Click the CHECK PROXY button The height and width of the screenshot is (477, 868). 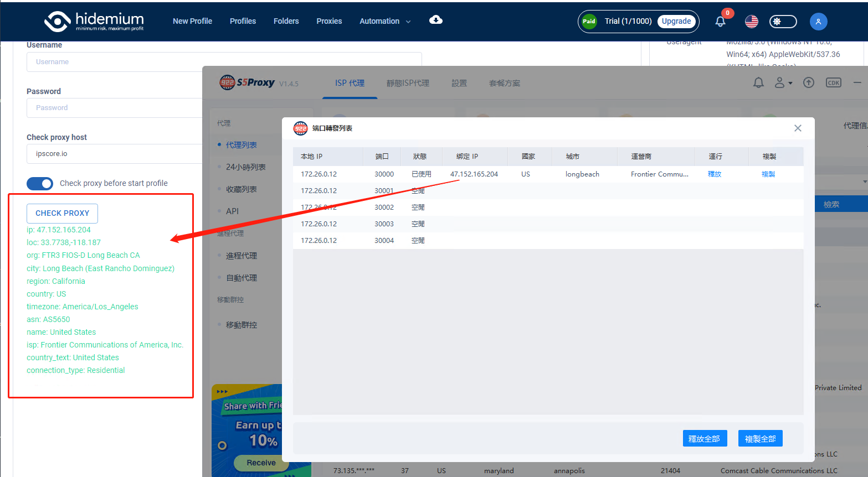(x=62, y=213)
